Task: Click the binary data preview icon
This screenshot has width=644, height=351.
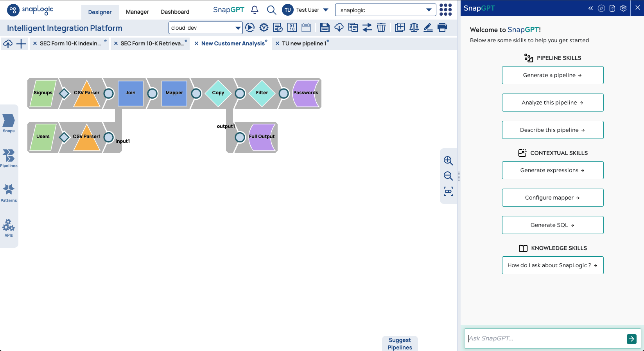Action: [x=292, y=27]
